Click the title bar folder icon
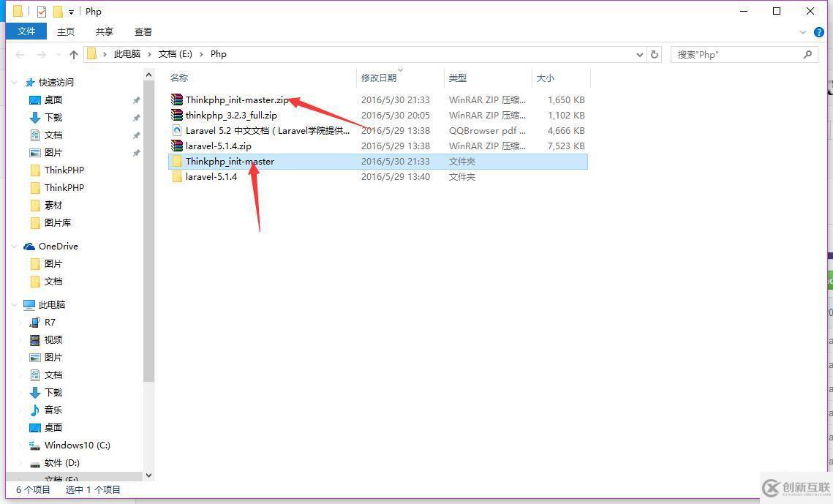The image size is (833, 504). (18, 11)
